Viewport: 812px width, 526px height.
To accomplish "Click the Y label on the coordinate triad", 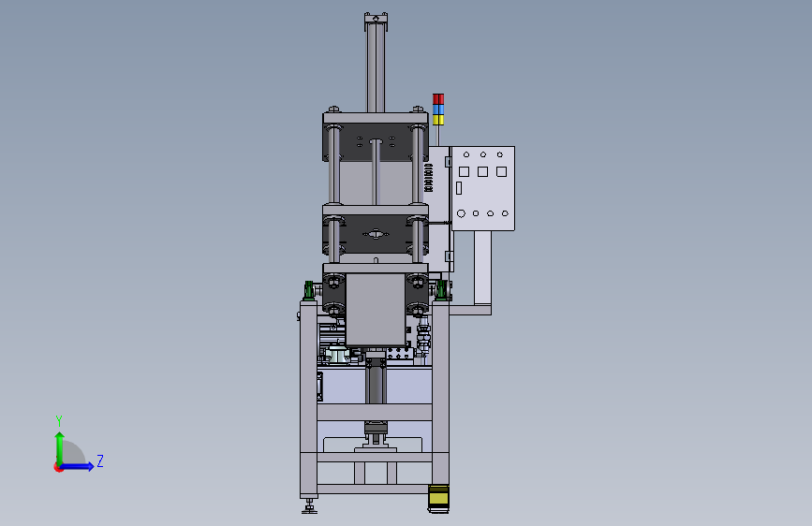I will point(59,421).
